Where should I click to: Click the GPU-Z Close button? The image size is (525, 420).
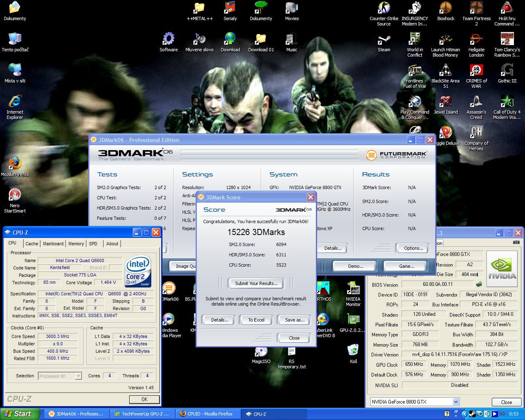[507, 402]
